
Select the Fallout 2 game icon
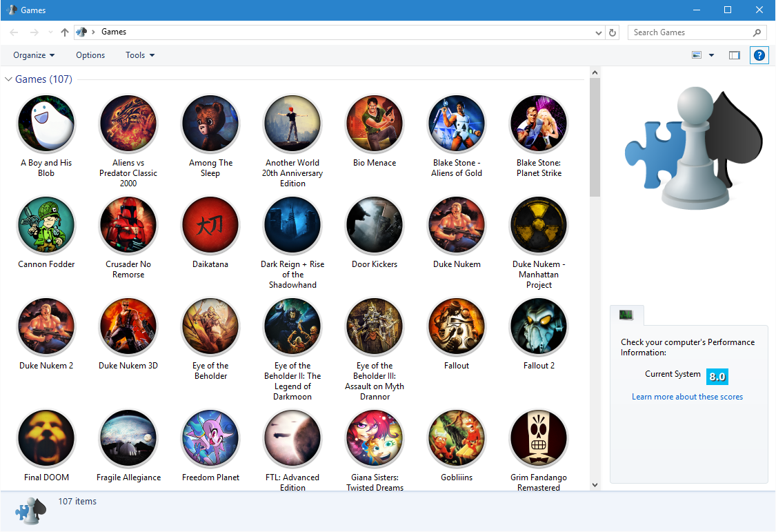click(539, 326)
